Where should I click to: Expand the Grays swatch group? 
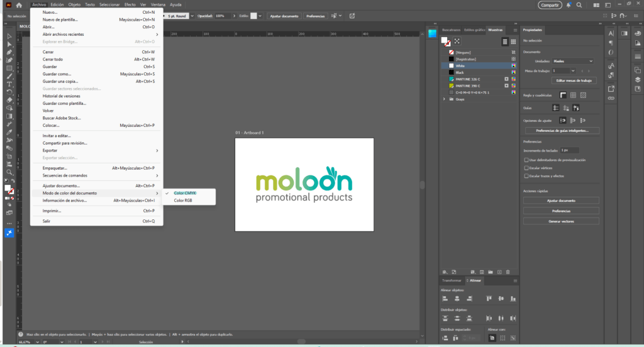[444, 99]
